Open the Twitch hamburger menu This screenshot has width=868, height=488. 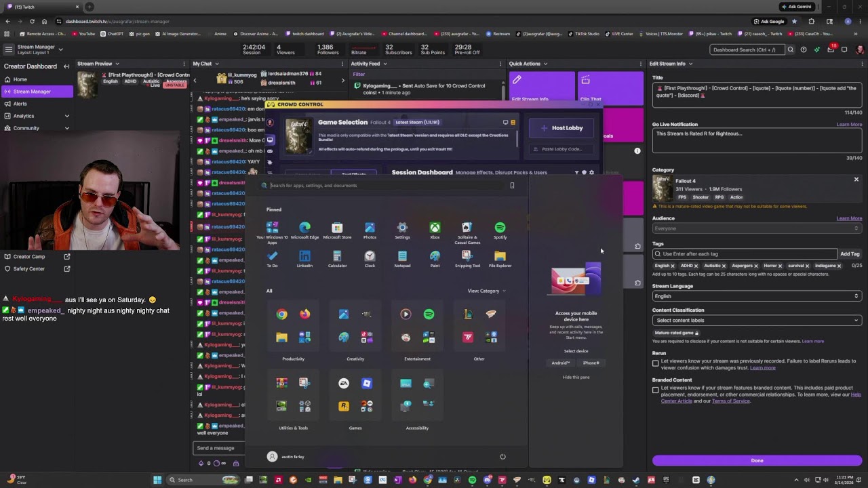pyautogui.click(x=8, y=49)
